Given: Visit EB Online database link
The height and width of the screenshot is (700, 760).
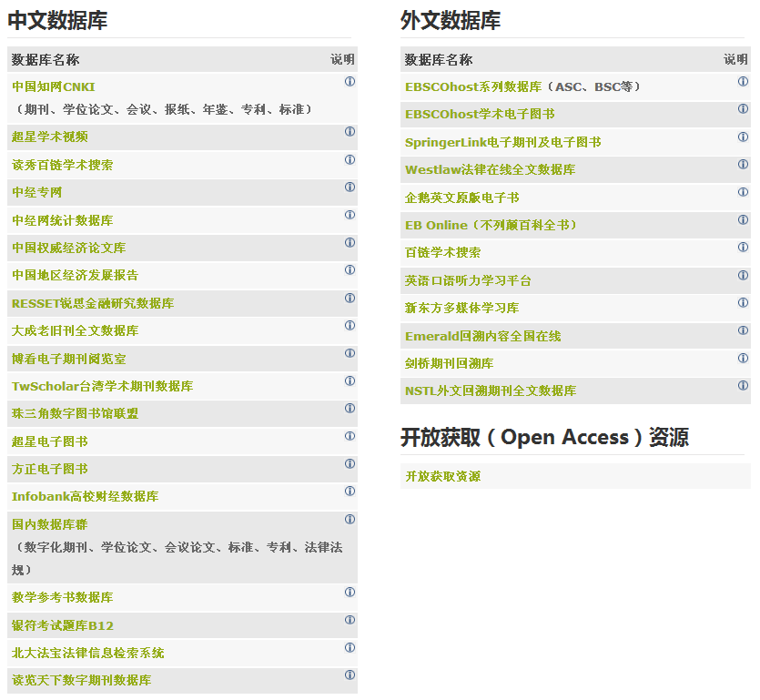Looking at the screenshot, I should pyautogui.click(x=491, y=225).
